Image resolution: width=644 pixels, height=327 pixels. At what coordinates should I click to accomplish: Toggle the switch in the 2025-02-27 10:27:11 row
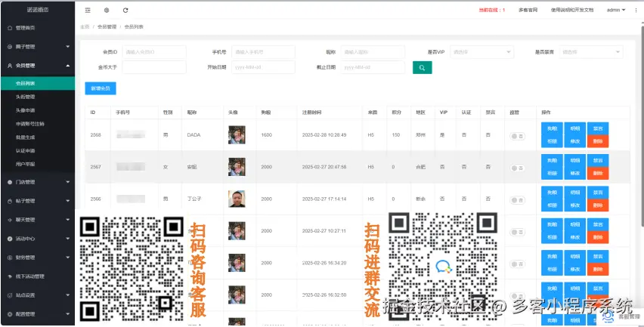pos(518,233)
